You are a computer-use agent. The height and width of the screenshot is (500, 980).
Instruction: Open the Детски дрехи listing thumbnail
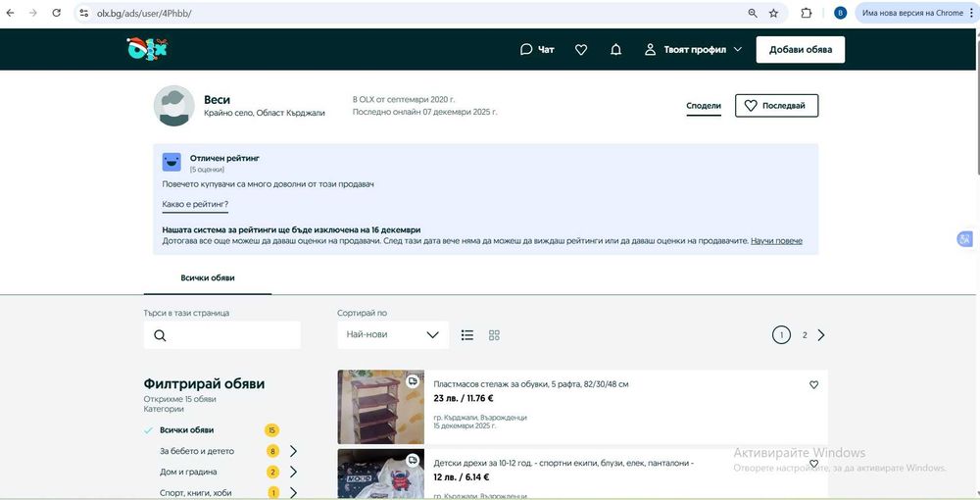[380, 474]
